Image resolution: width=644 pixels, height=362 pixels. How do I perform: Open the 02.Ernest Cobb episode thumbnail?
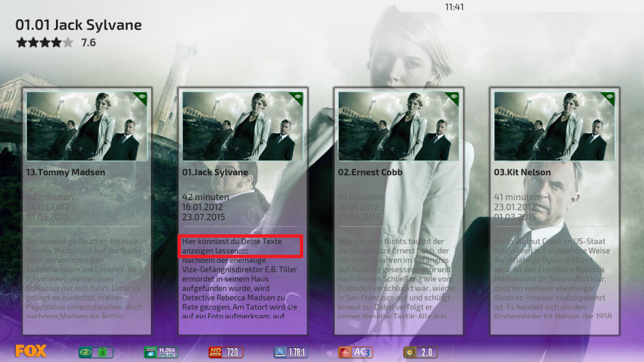(398, 126)
